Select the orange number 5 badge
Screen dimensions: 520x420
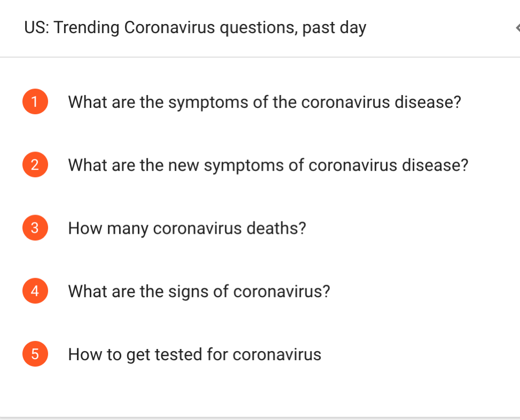tap(35, 354)
